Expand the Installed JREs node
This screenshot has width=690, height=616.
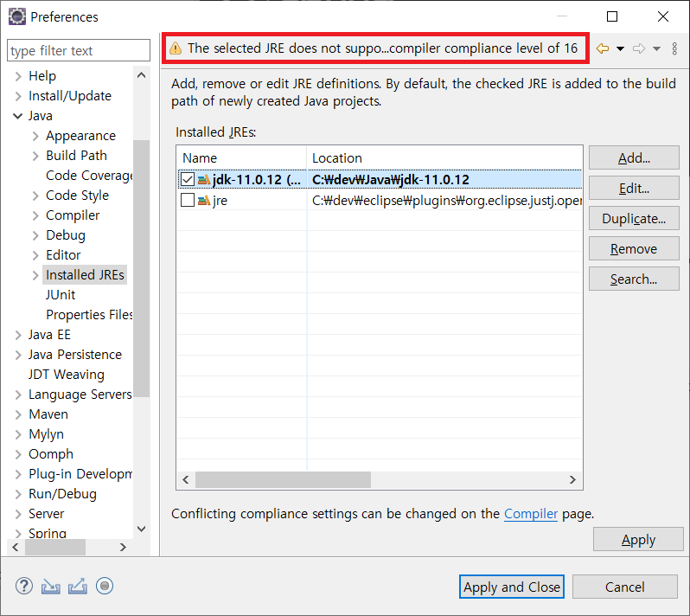pos(35,275)
